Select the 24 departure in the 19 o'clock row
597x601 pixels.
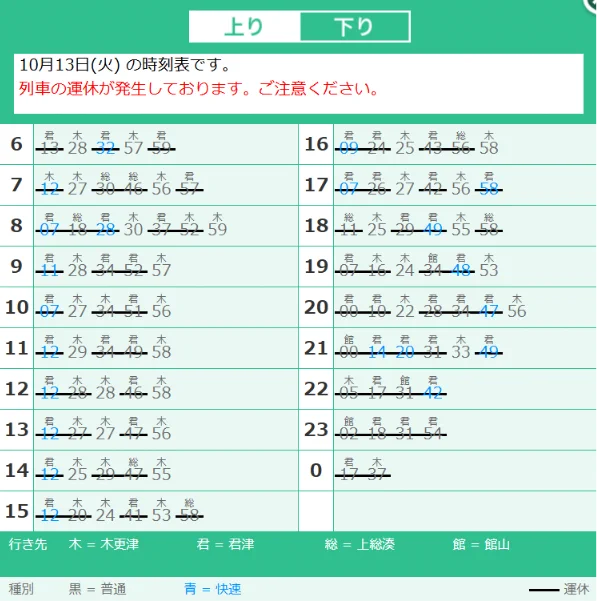pos(405,271)
